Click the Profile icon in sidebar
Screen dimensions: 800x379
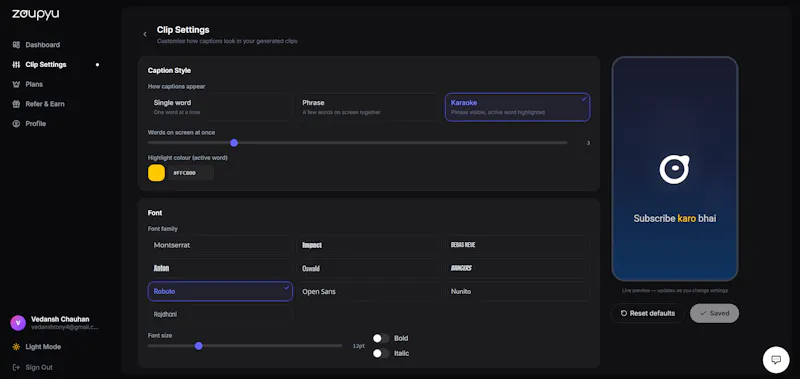coord(16,123)
